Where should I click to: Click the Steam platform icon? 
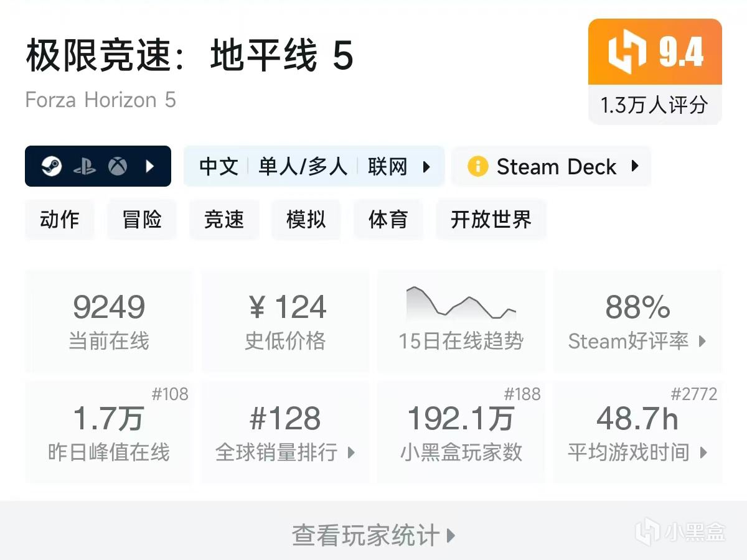[52, 166]
